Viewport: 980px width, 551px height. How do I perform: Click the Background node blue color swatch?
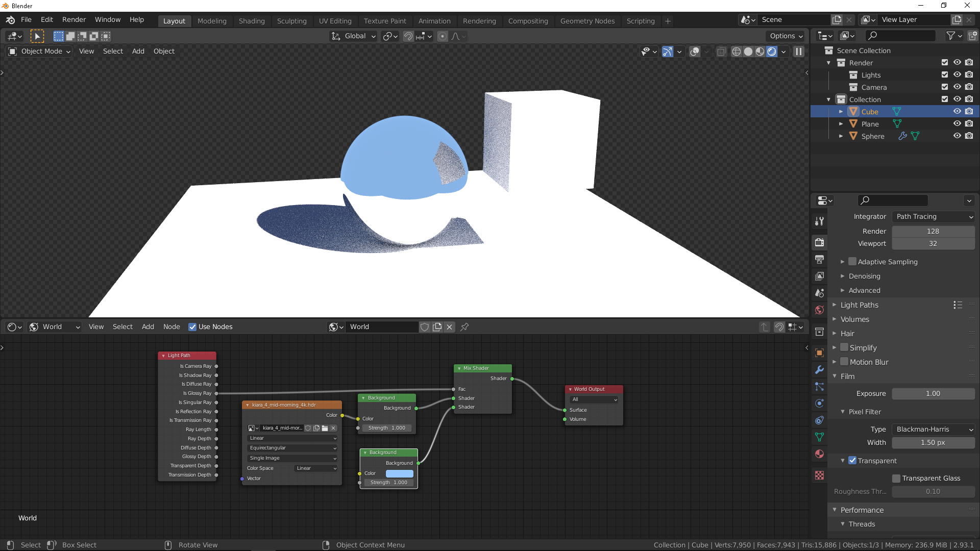tap(399, 473)
